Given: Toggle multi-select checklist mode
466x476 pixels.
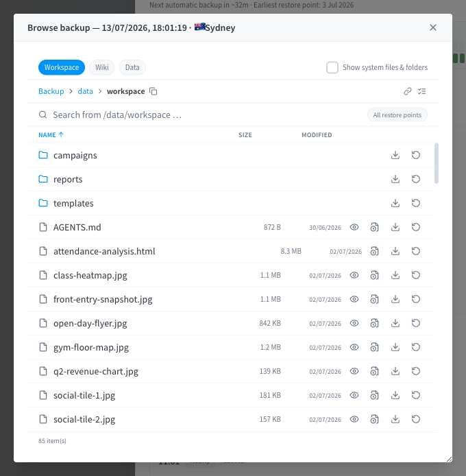Looking at the screenshot, I should click(421, 91).
